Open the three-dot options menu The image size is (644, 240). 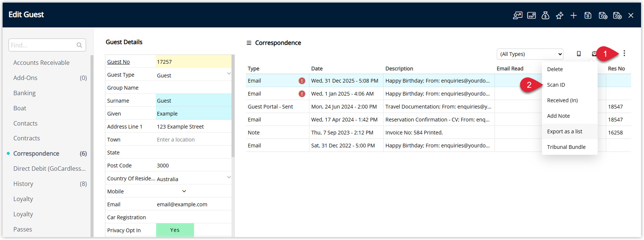click(624, 53)
